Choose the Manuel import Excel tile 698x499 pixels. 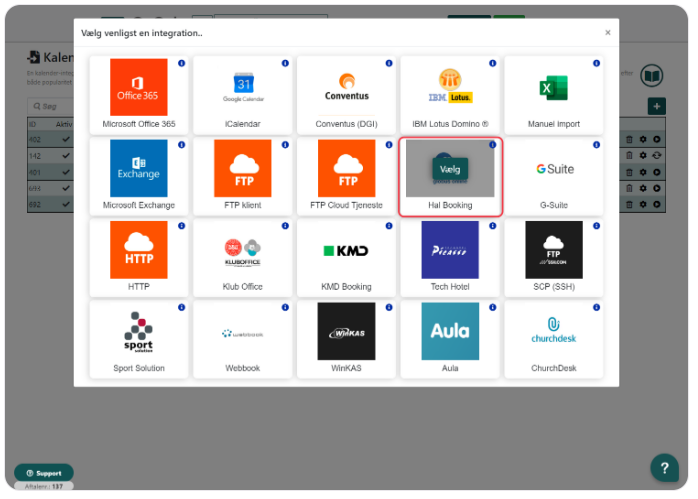pos(553,95)
